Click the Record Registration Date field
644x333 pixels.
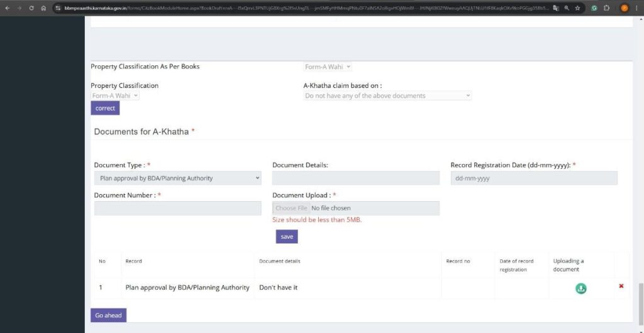[534, 178]
